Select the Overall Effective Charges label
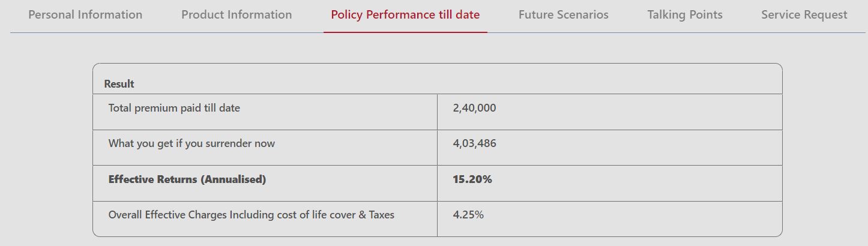 [251, 214]
